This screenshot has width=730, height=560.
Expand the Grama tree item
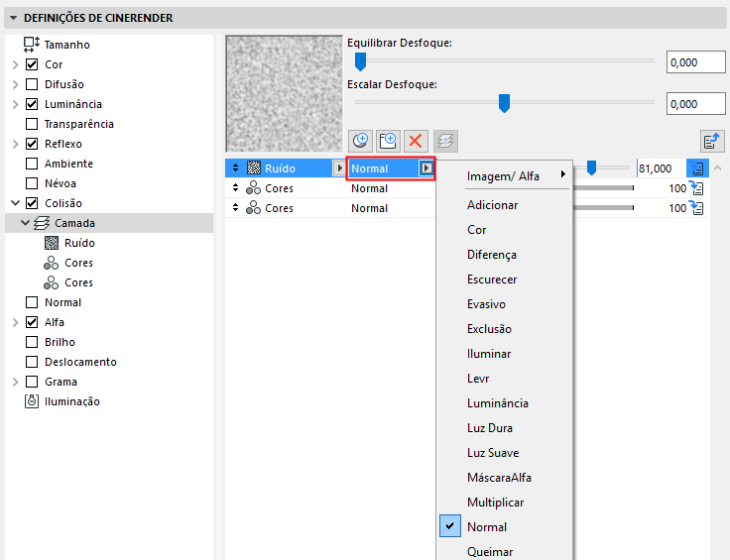point(15,382)
